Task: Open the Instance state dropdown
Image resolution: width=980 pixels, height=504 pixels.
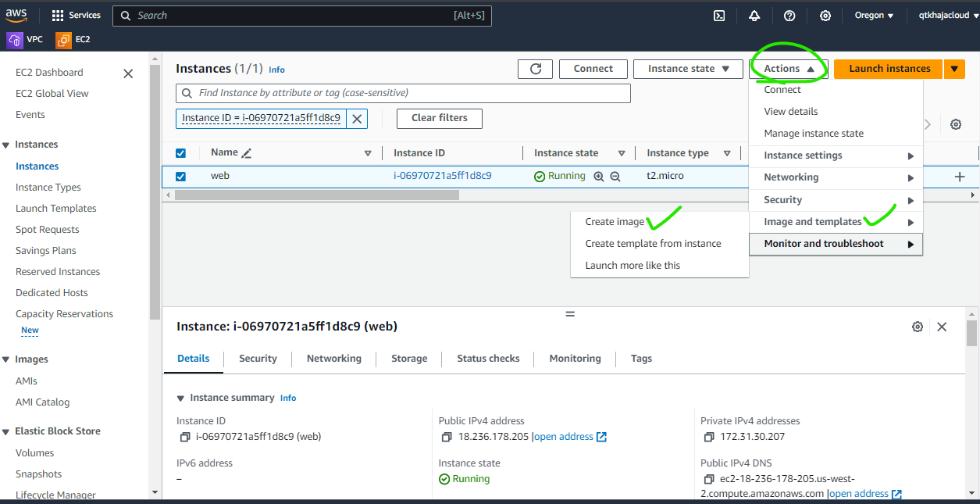Action: click(687, 69)
